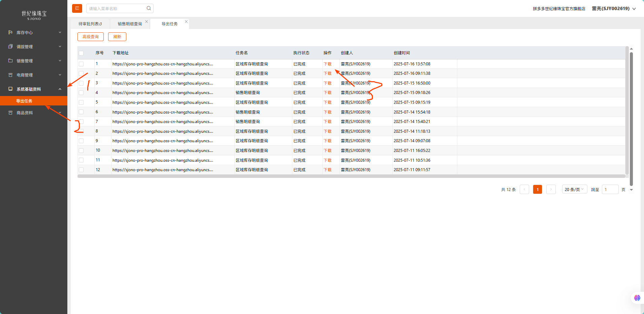
Task: Click the 调拨管理 sidebar icon
Action: (10, 46)
